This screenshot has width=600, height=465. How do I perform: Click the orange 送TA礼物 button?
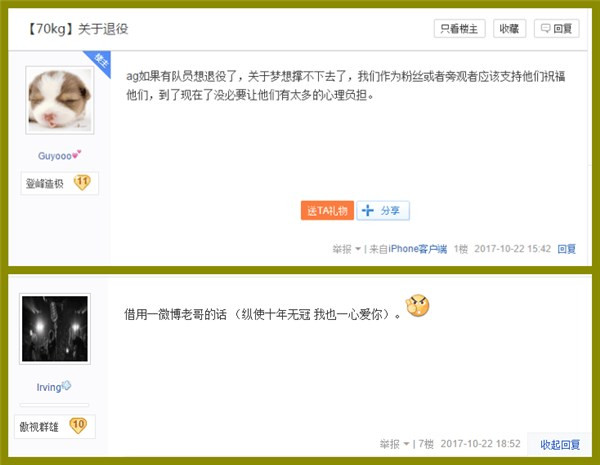[x=327, y=210]
